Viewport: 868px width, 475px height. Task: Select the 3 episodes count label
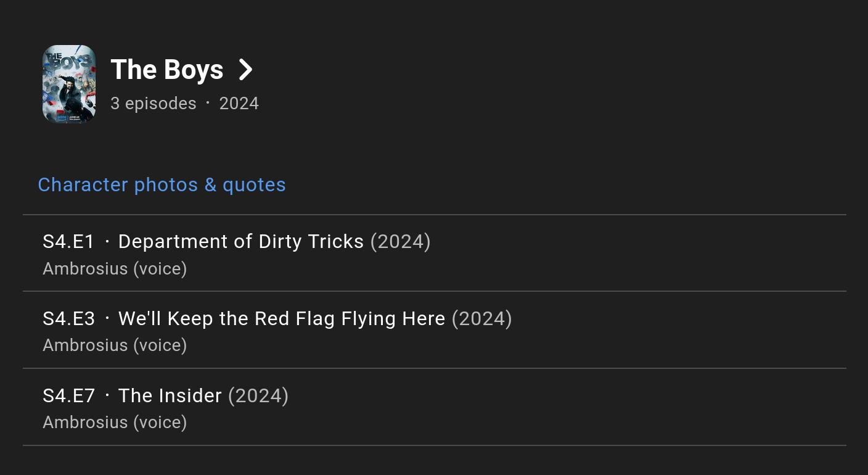(154, 103)
